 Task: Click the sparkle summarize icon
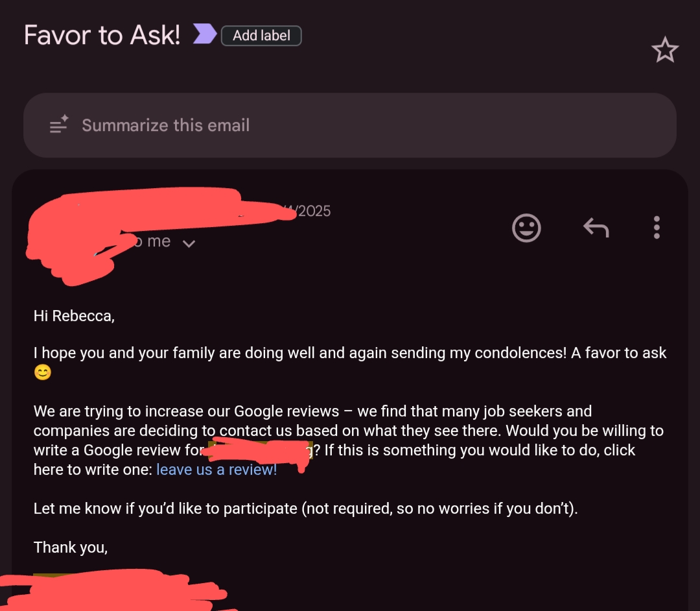coord(59,125)
